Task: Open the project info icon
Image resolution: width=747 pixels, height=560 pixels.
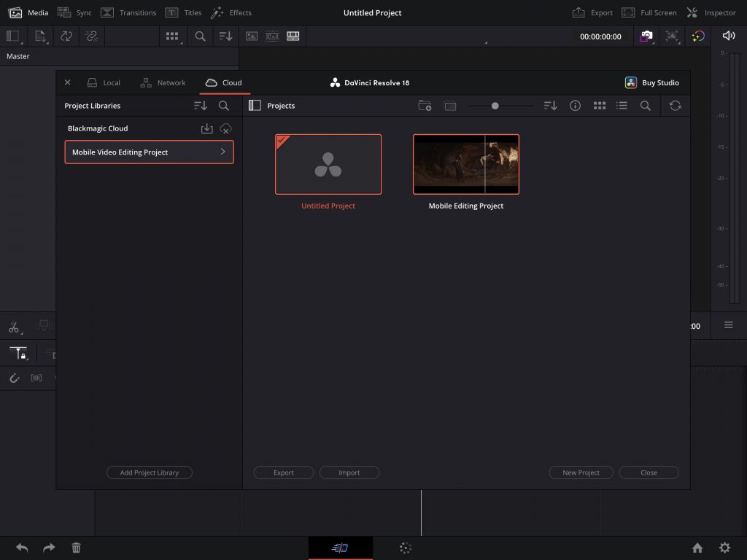Action: tap(575, 106)
